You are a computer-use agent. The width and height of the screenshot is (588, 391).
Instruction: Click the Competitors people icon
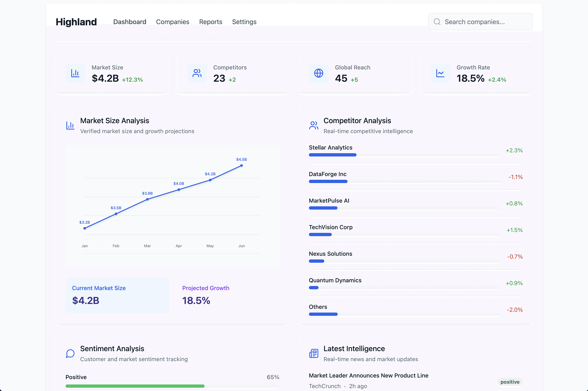pos(197,73)
